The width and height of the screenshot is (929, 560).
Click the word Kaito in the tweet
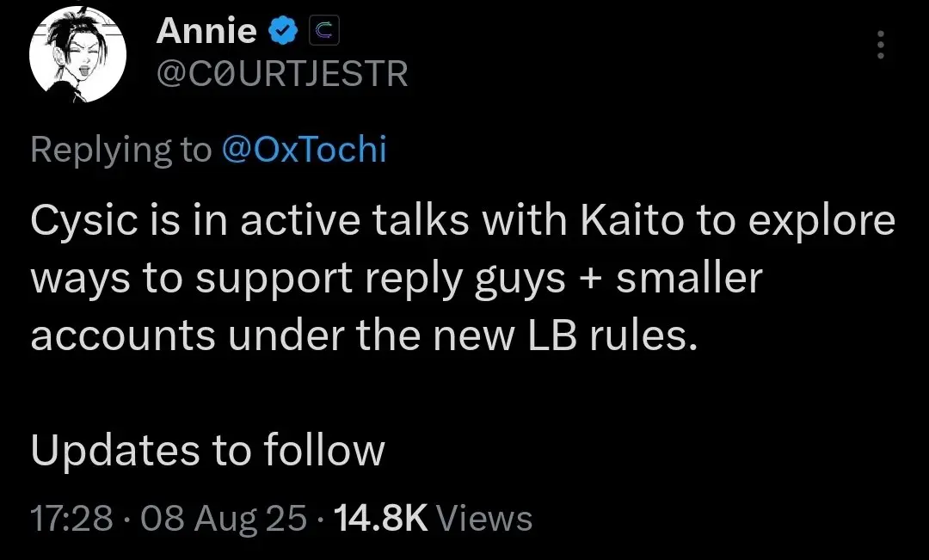[631, 220]
